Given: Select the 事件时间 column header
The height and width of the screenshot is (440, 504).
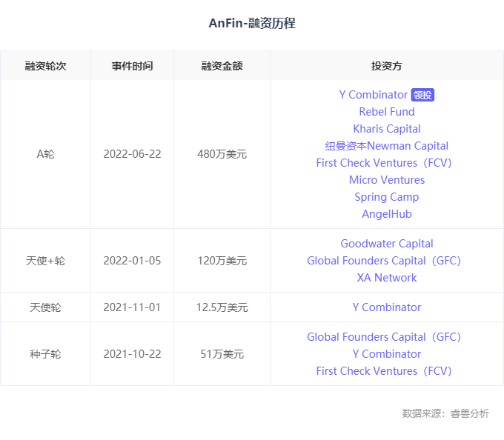Looking at the screenshot, I should pos(132,66).
